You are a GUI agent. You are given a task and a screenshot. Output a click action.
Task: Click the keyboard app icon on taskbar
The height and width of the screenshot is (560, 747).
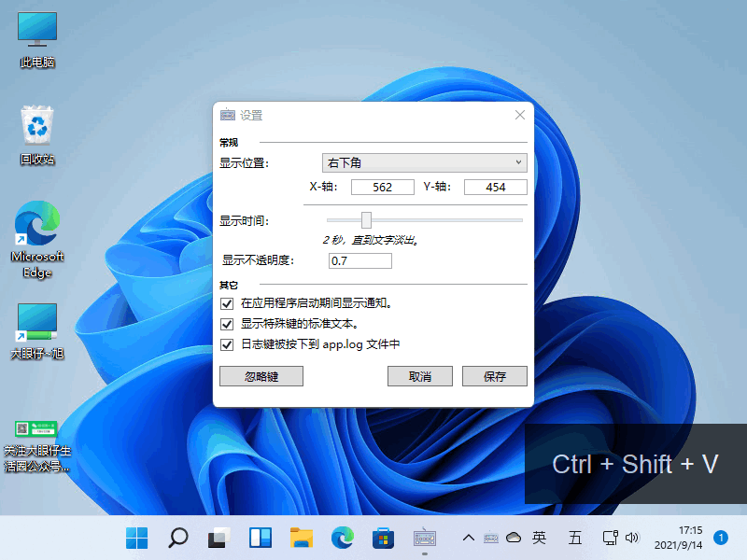click(425, 539)
